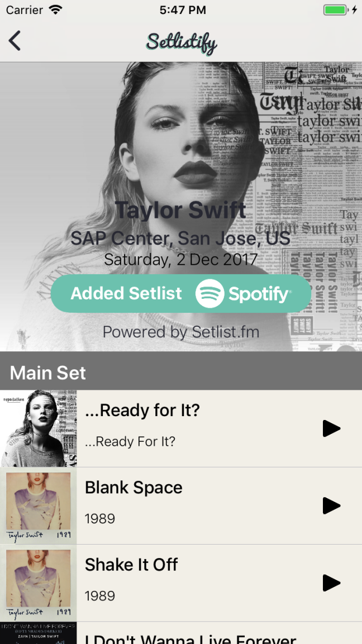Tap the SAP Center, San Jose venue text

(x=180, y=238)
